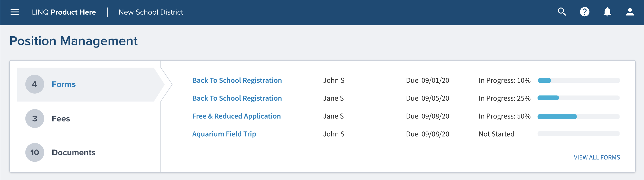The width and height of the screenshot is (644, 180).
Task: Open the hamburger navigation menu
Action: 15,12
